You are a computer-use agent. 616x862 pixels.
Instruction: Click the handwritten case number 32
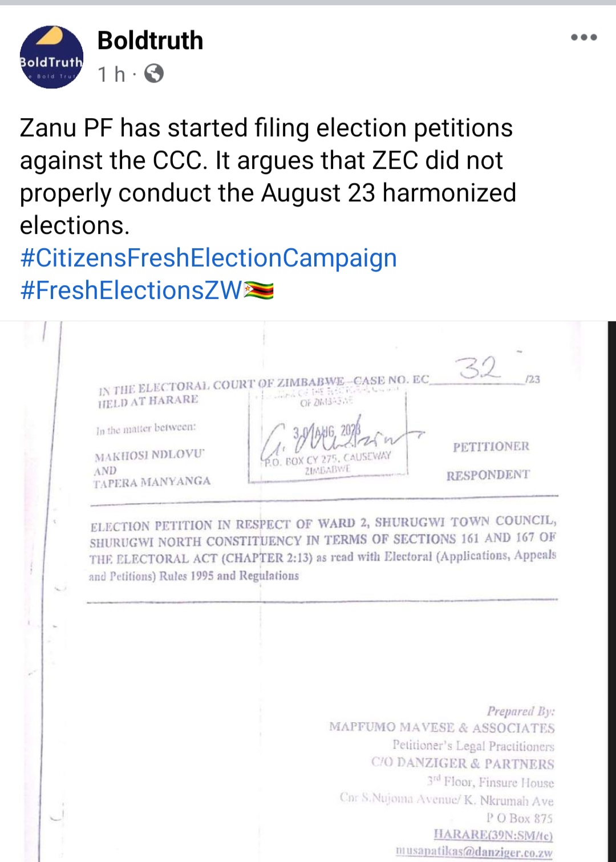479,369
